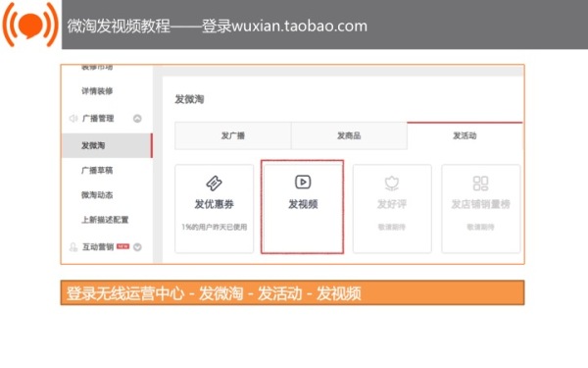Screen dimensions: 588x368
Task: Open 上新描述配置 in the sidebar
Action: (x=105, y=220)
